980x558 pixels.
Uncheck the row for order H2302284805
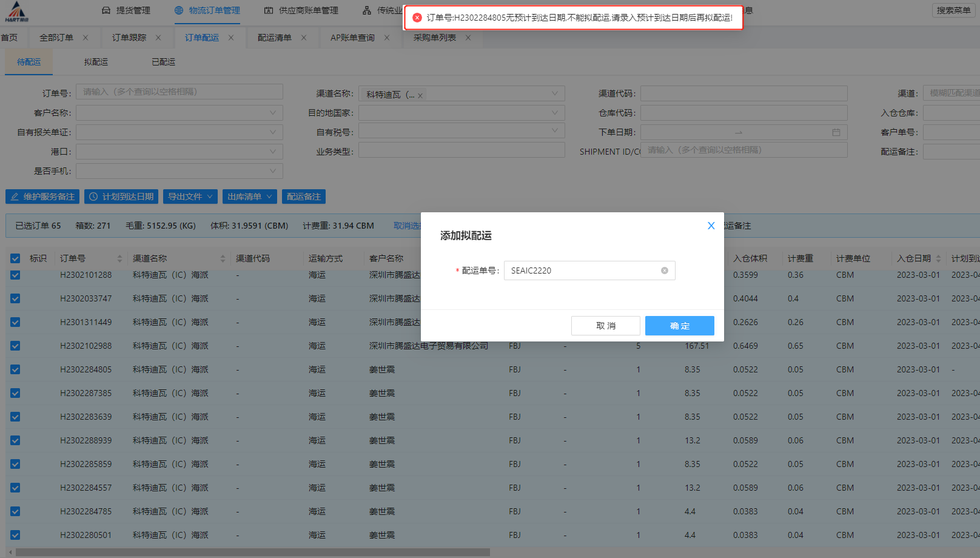coord(15,369)
